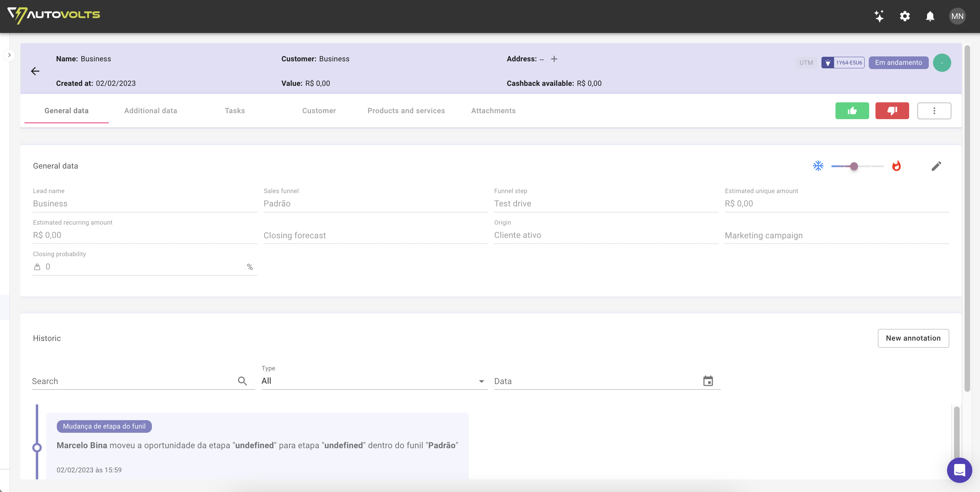Set lead temperature to cold with snowflake icon
The height and width of the screenshot is (492, 980).
(819, 166)
